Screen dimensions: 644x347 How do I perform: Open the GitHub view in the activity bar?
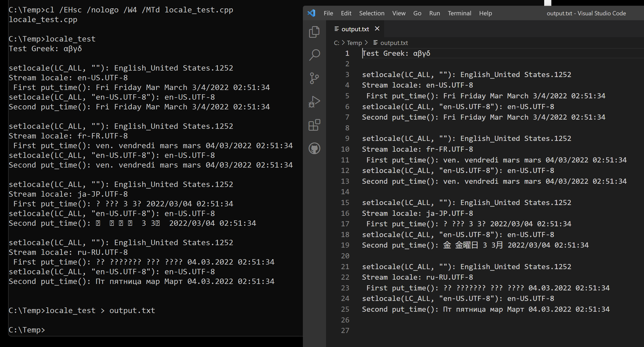point(314,148)
